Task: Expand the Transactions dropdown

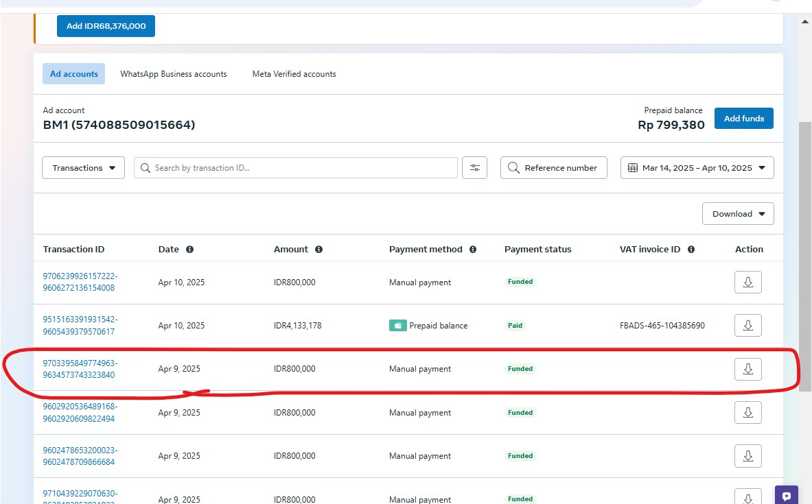Action: [x=83, y=168]
